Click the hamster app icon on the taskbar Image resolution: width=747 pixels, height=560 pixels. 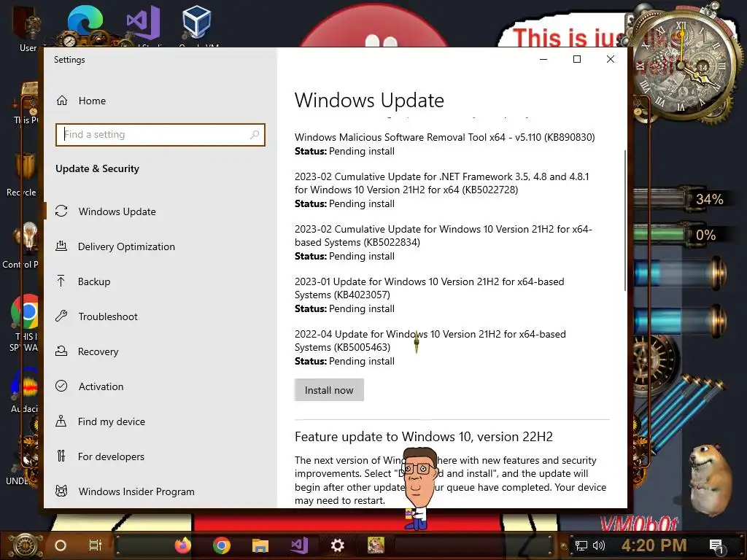376,545
